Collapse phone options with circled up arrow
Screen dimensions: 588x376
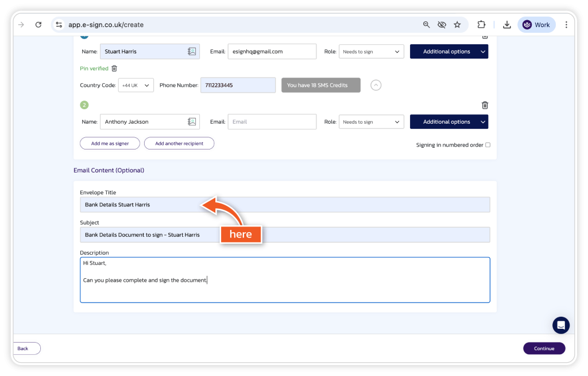click(x=376, y=85)
